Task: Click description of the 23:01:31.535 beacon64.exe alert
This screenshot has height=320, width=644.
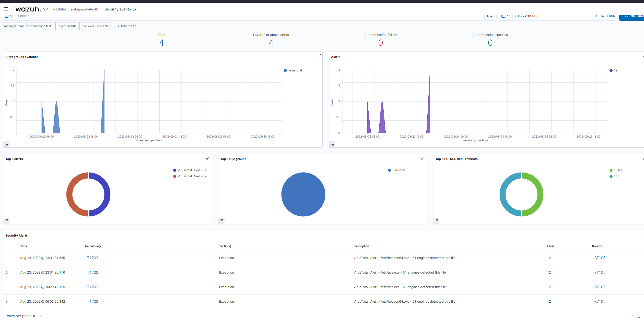Action: [404, 258]
